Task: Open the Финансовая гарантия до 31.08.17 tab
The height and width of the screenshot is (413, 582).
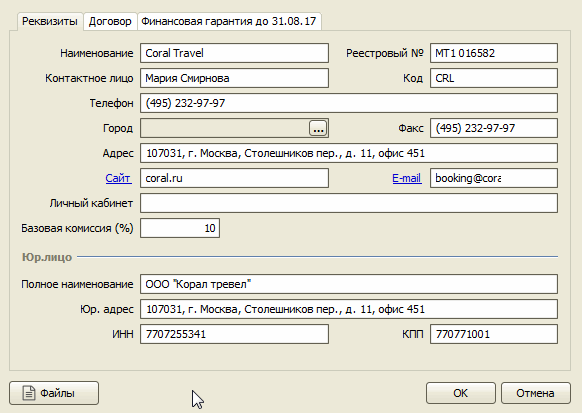Action: pos(229,22)
